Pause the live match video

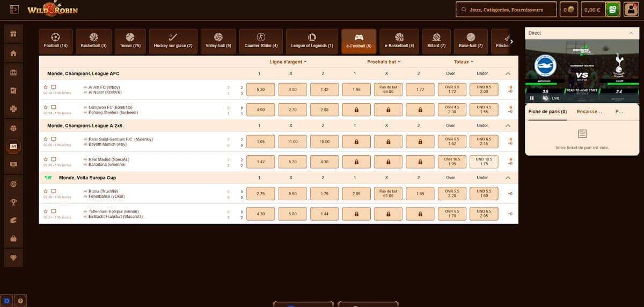point(532,98)
